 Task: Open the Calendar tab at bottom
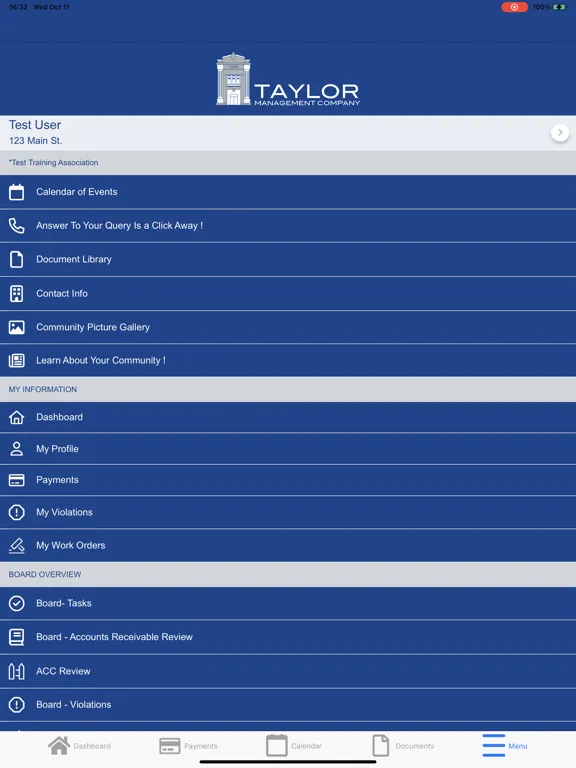pyautogui.click(x=294, y=745)
